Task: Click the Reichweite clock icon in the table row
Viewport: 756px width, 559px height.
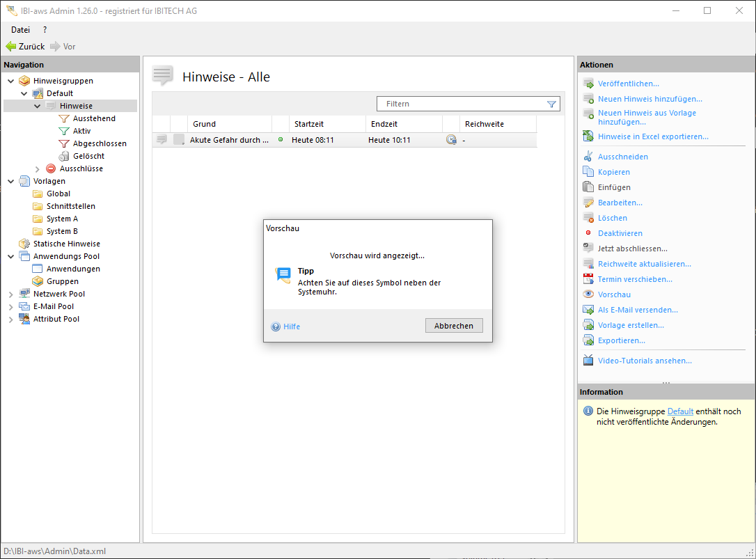Action: 451,140
